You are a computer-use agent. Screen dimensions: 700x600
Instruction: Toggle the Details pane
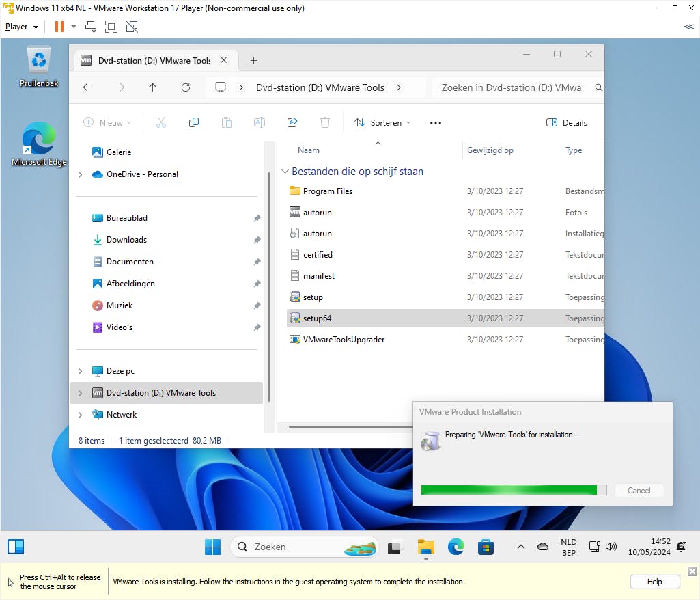click(567, 122)
